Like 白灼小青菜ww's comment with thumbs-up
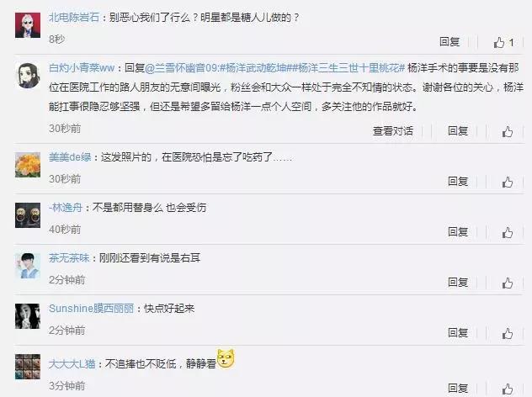The width and height of the screenshot is (532, 397). click(508, 131)
